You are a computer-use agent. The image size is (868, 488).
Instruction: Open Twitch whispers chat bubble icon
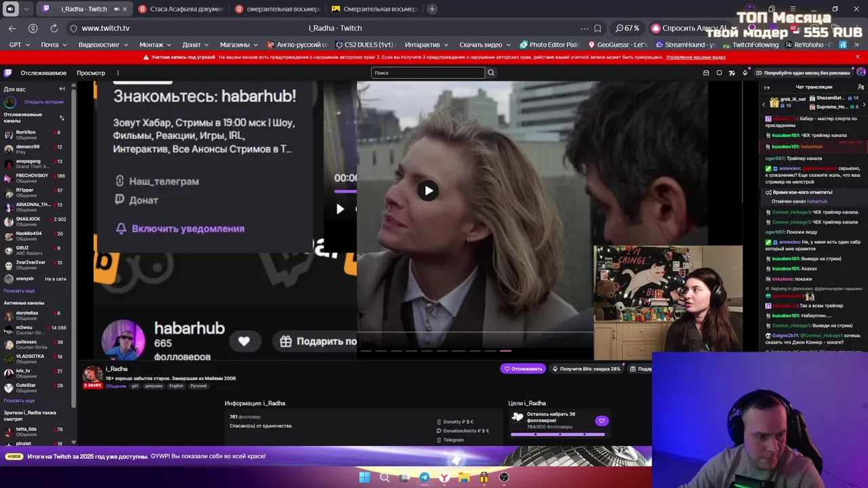coord(719,73)
